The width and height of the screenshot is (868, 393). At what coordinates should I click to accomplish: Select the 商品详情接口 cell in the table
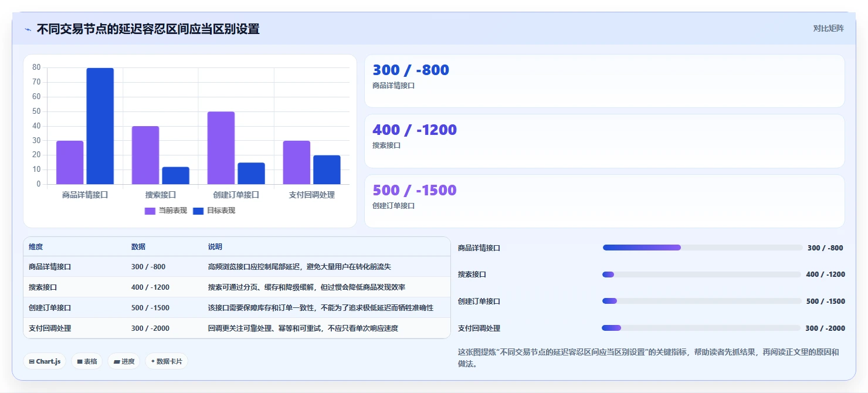(x=50, y=267)
